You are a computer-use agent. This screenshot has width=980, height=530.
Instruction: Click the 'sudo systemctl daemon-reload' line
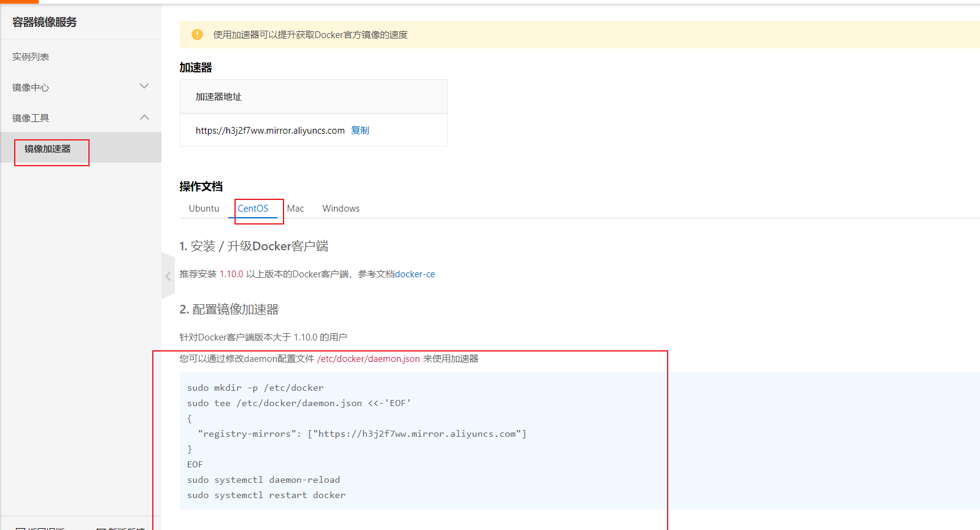click(x=263, y=480)
